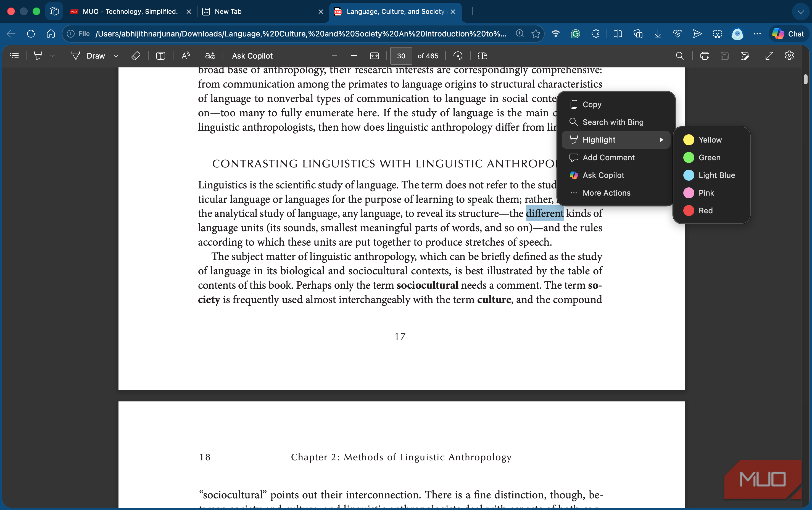Open find in PDF search
The width and height of the screenshot is (812, 510).
(680, 56)
